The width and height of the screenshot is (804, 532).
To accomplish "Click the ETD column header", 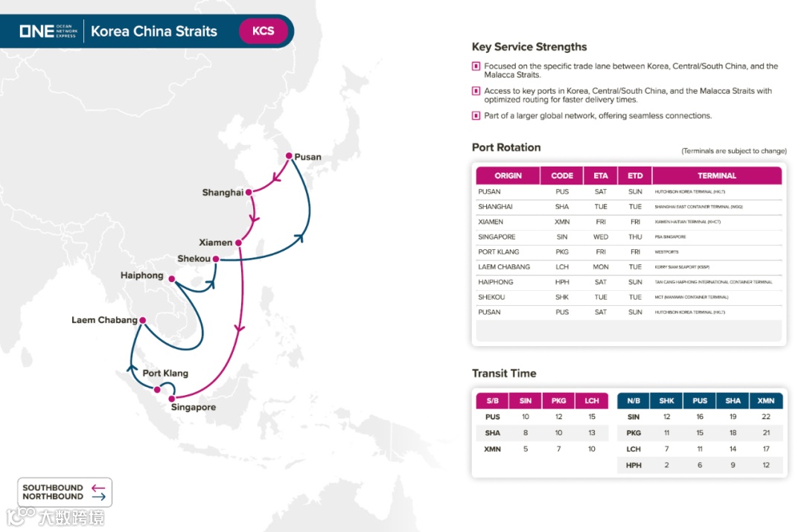I will (635, 176).
